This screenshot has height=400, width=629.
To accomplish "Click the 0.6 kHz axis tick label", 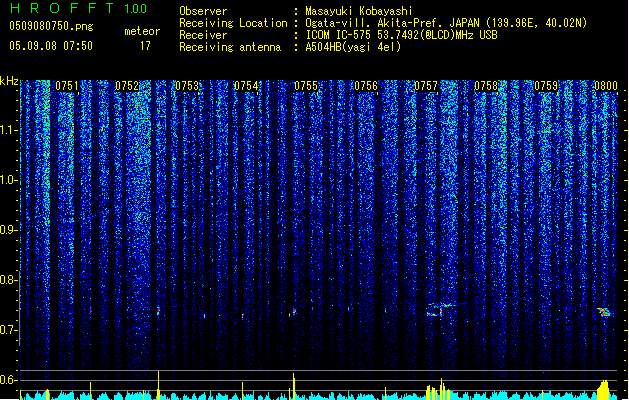I will pyautogui.click(x=9, y=380).
